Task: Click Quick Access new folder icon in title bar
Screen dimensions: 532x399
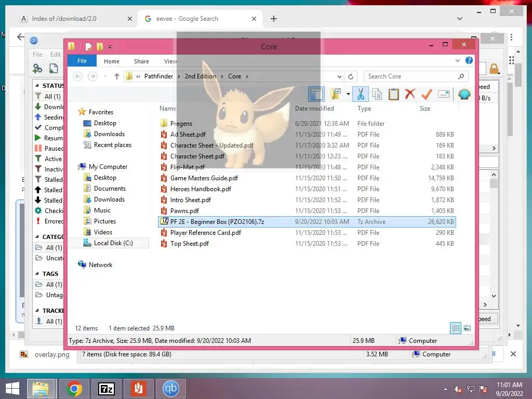Action: pos(100,46)
